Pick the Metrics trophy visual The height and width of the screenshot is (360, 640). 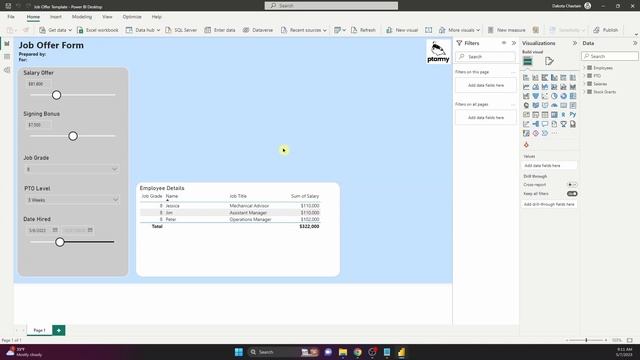pyautogui.click(x=564, y=124)
